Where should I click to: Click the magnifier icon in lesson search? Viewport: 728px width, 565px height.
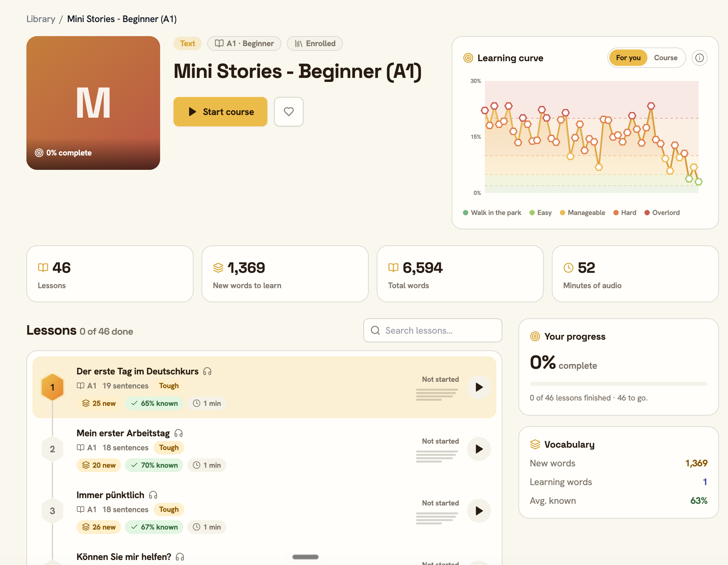pyautogui.click(x=375, y=330)
